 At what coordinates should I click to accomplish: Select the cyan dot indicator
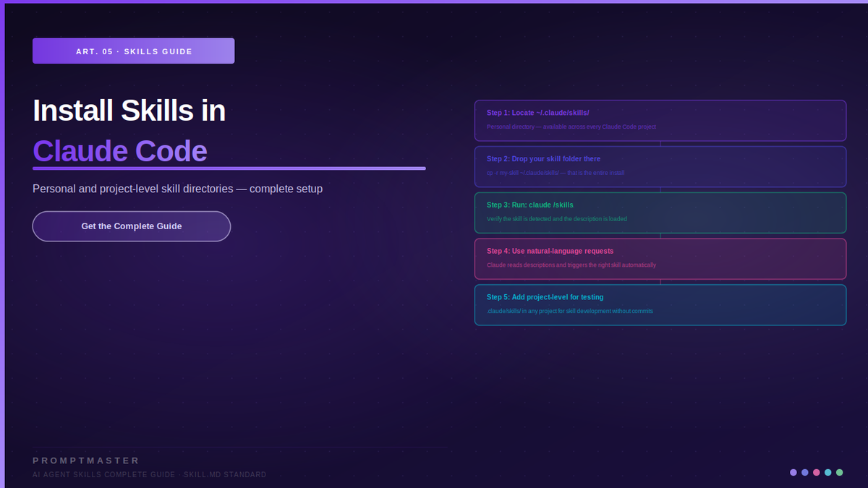(x=828, y=472)
